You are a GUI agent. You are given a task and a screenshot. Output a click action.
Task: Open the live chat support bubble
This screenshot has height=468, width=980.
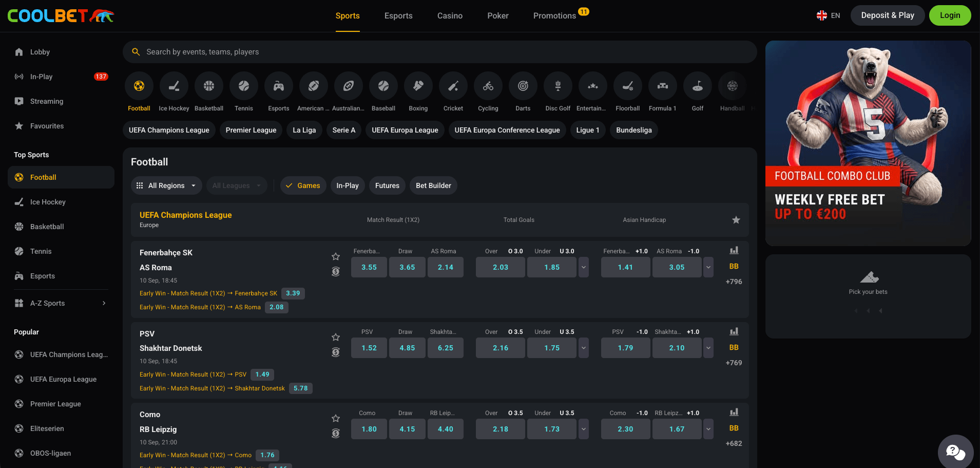955,452
